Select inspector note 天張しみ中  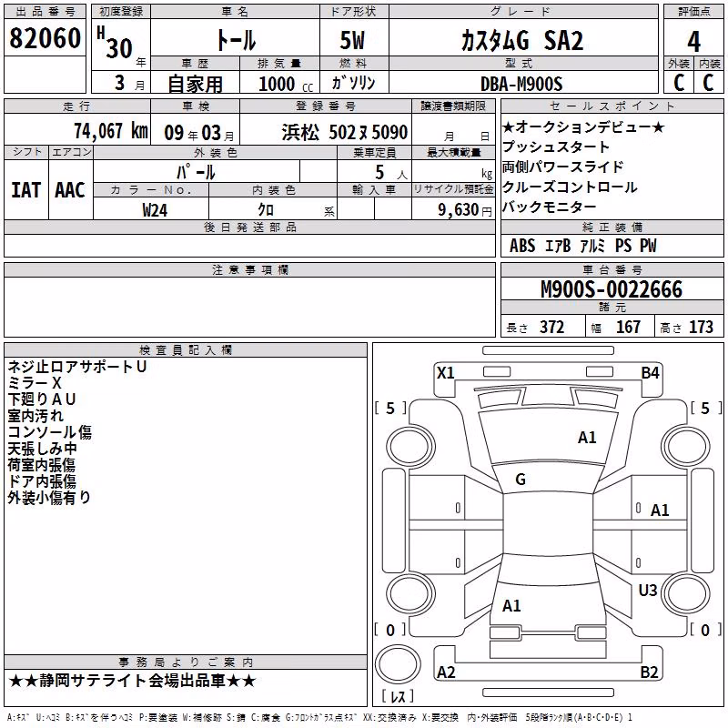pyautogui.click(x=42, y=448)
